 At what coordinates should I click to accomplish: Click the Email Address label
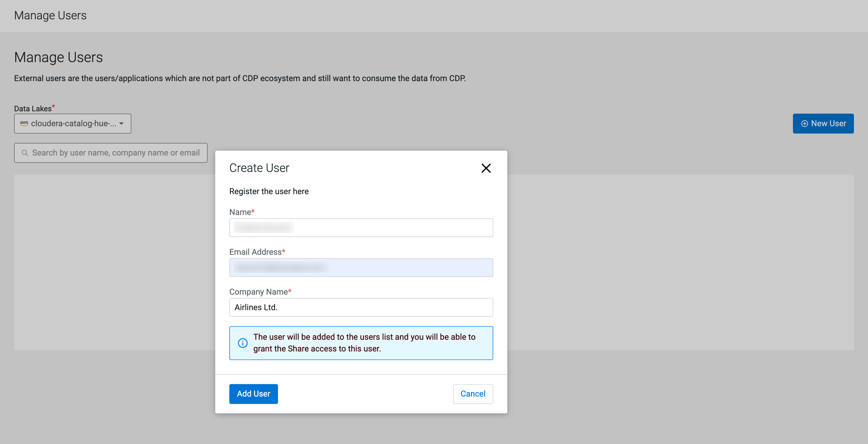tap(255, 252)
